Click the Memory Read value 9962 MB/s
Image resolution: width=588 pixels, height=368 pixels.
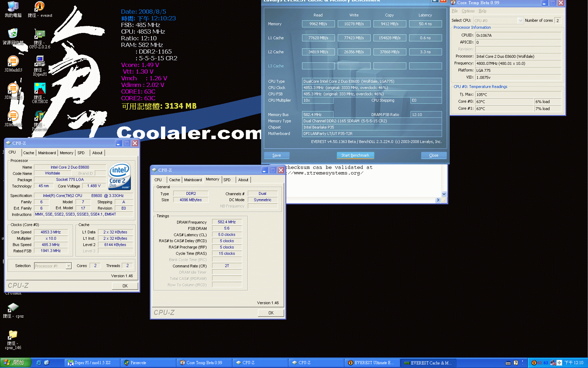(x=318, y=24)
